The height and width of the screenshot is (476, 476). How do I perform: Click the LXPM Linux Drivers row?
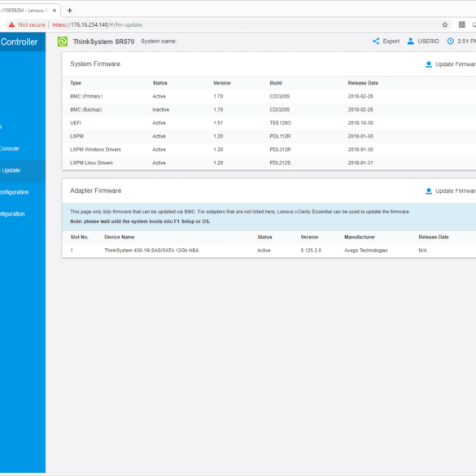tap(269, 163)
